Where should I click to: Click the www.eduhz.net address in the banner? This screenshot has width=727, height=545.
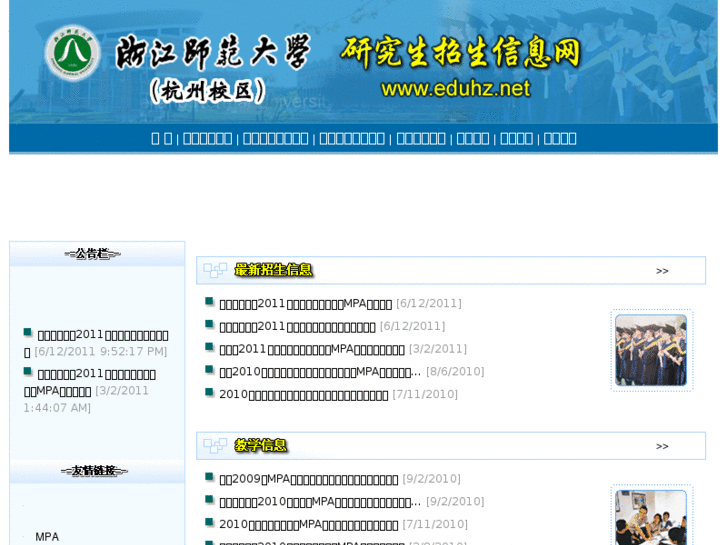point(455,88)
